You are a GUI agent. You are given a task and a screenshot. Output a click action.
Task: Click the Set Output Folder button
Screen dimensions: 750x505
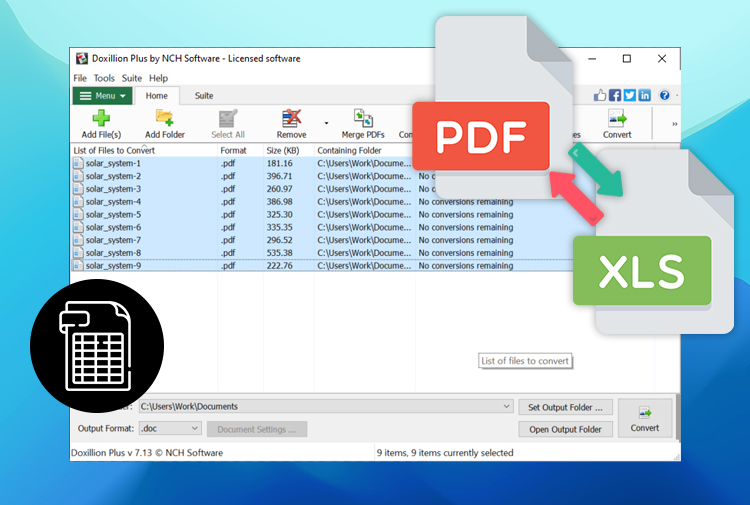[565, 407]
